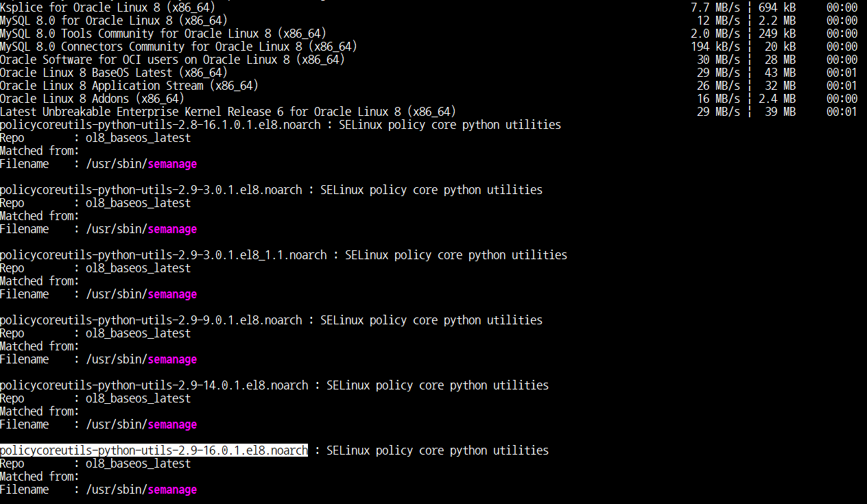Click package 'policycoreutils-python-utils-2.9-14.0.1.el8.noarch'
This screenshot has height=504, width=867.
pos(154,385)
